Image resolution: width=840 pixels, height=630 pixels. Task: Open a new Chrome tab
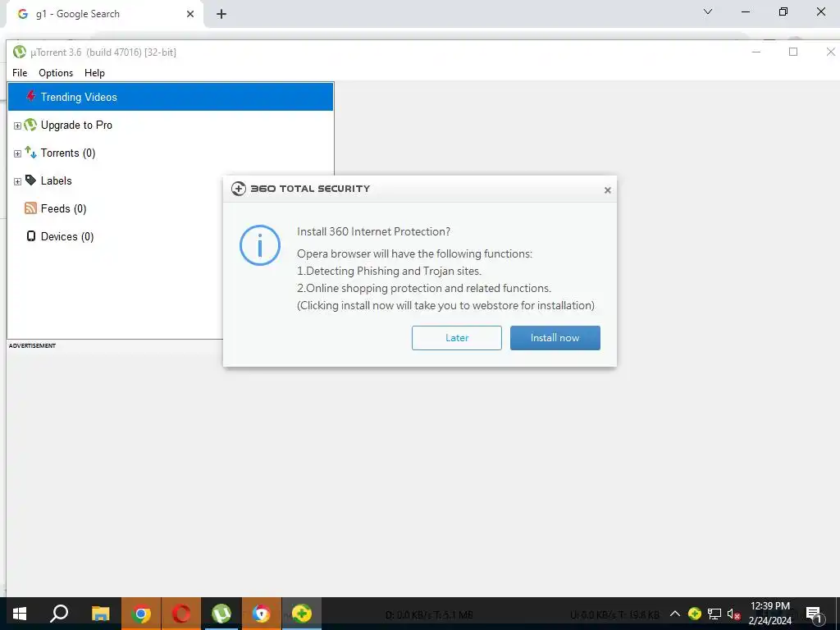click(221, 14)
